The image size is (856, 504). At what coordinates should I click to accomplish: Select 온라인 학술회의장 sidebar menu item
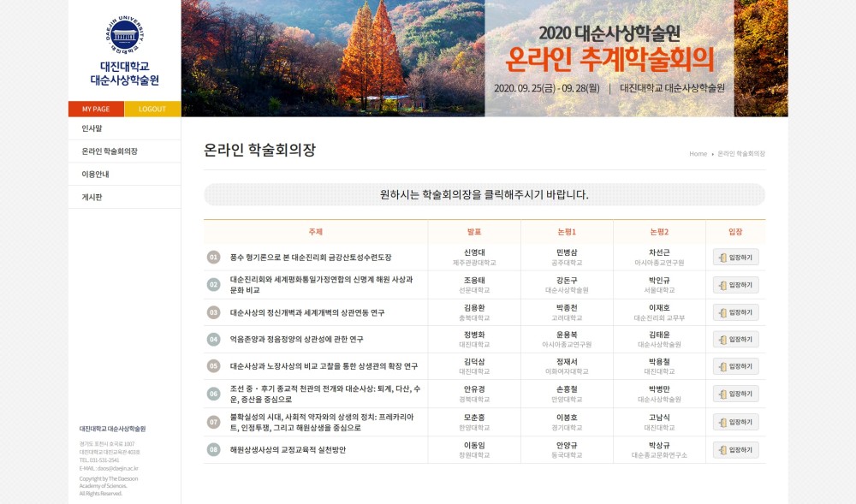pos(110,151)
